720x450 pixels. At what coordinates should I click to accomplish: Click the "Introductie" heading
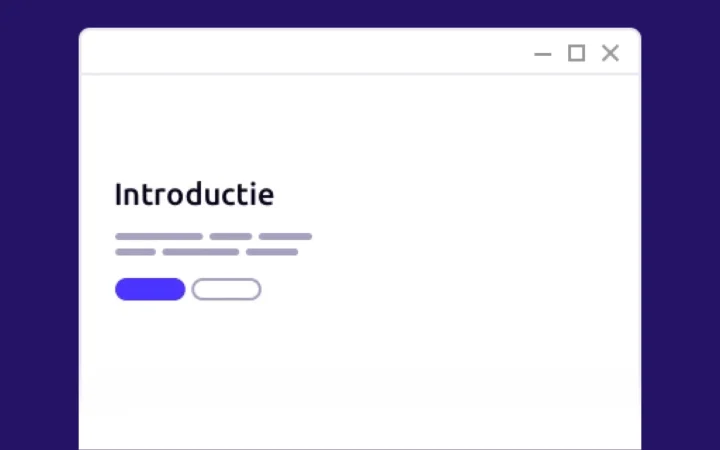pos(194,194)
